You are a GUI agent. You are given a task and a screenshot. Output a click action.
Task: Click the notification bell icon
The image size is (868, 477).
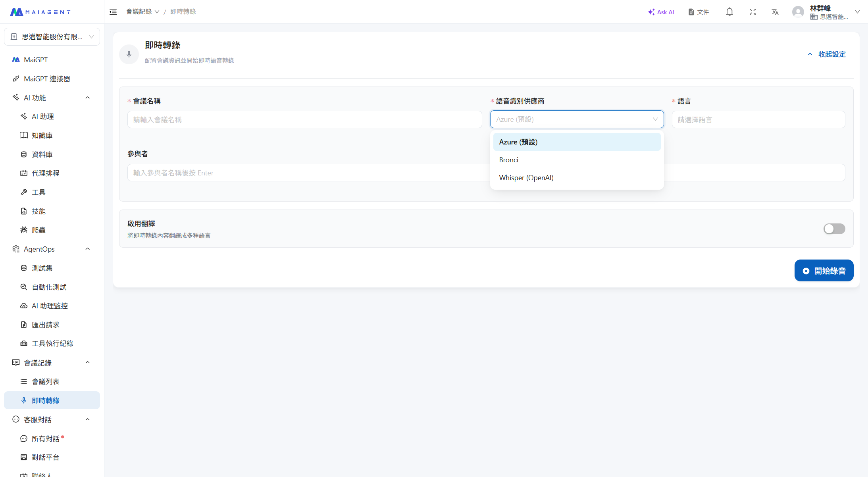[x=729, y=12]
